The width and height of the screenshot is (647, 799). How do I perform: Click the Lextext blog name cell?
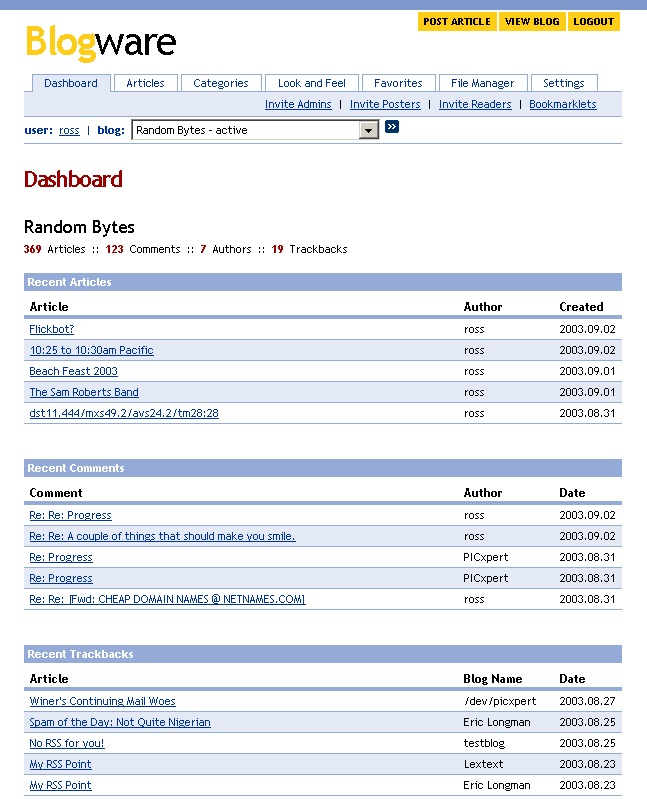pos(483,764)
